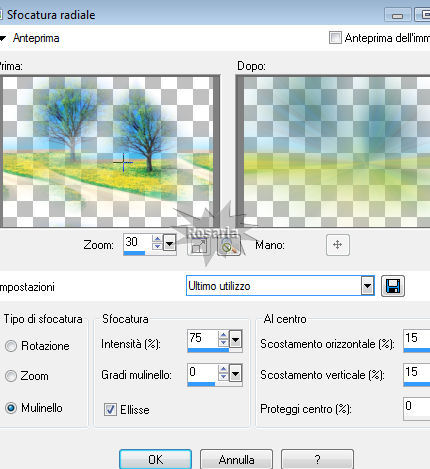Open the Intensità slider dropdown arrow

(x=235, y=340)
